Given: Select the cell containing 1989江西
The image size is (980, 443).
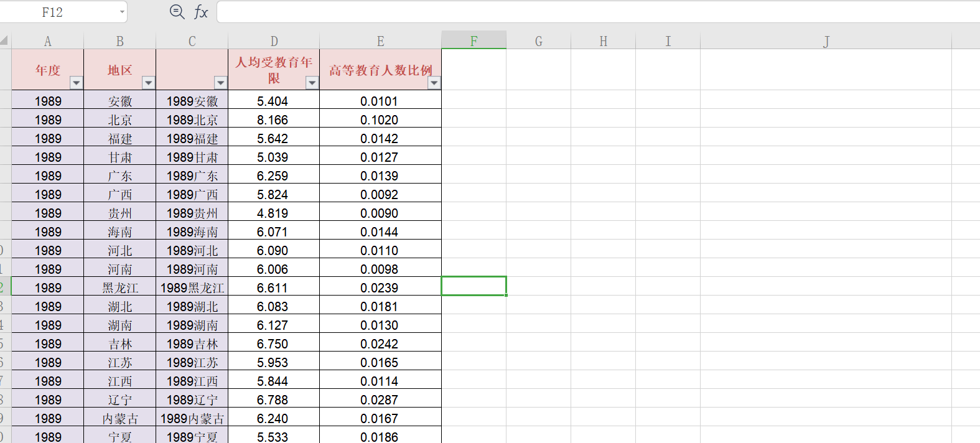Looking at the screenshot, I should pos(192,381).
